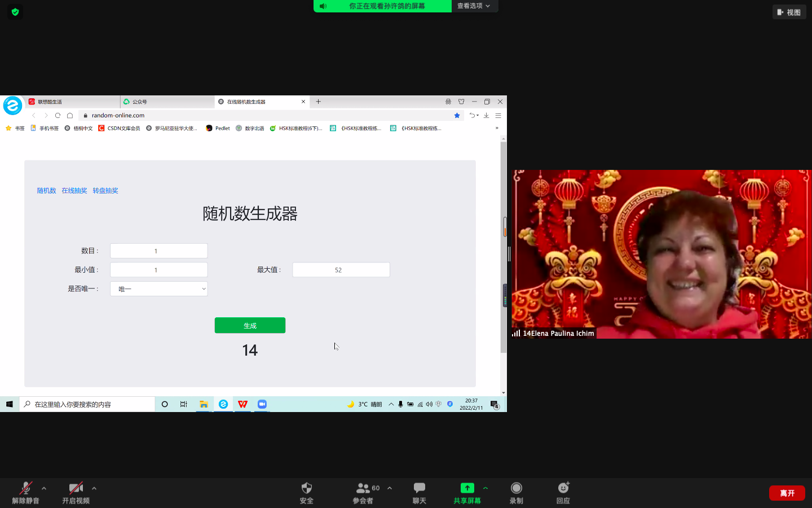The image size is (812, 508).
Task: Click the green 生成 button
Action: 250,326
